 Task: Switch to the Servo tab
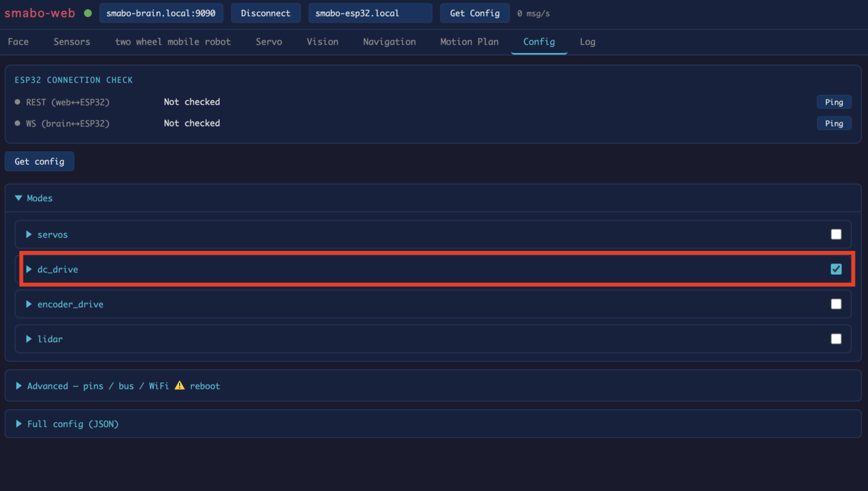(x=269, y=42)
